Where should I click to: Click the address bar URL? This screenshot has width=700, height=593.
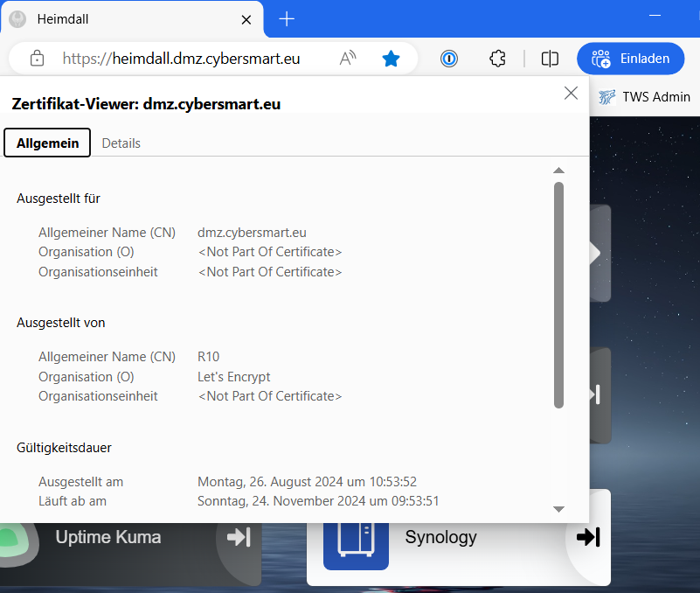[x=181, y=59]
